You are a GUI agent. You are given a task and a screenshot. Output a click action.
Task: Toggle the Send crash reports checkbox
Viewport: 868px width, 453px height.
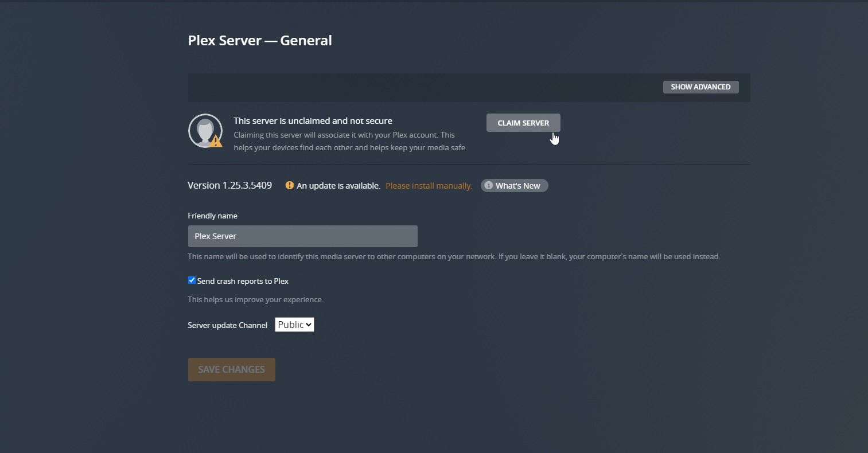[192, 280]
